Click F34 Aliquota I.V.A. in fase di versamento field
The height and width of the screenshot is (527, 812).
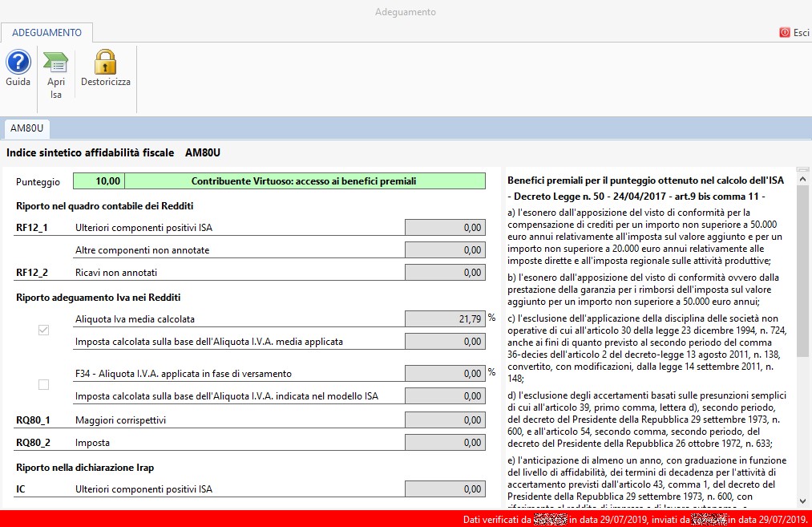pos(445,374)
